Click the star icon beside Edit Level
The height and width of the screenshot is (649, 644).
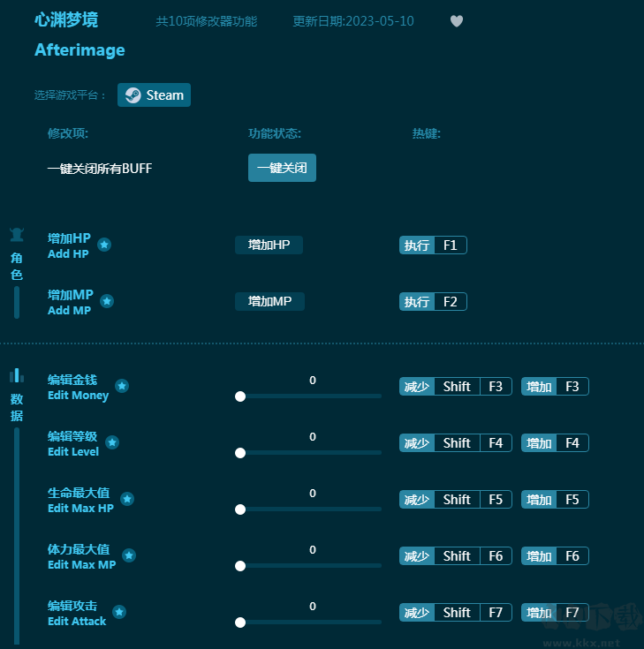coord(112,442)
